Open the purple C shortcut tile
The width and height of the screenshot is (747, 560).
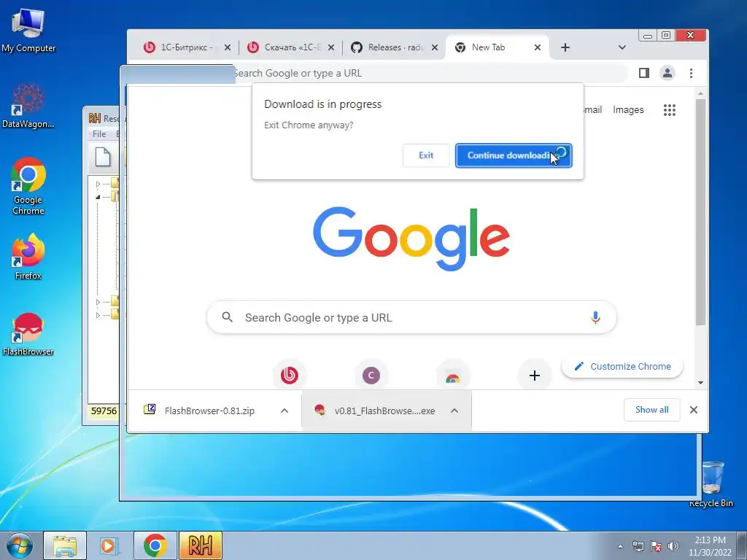(x=371, y=376)
